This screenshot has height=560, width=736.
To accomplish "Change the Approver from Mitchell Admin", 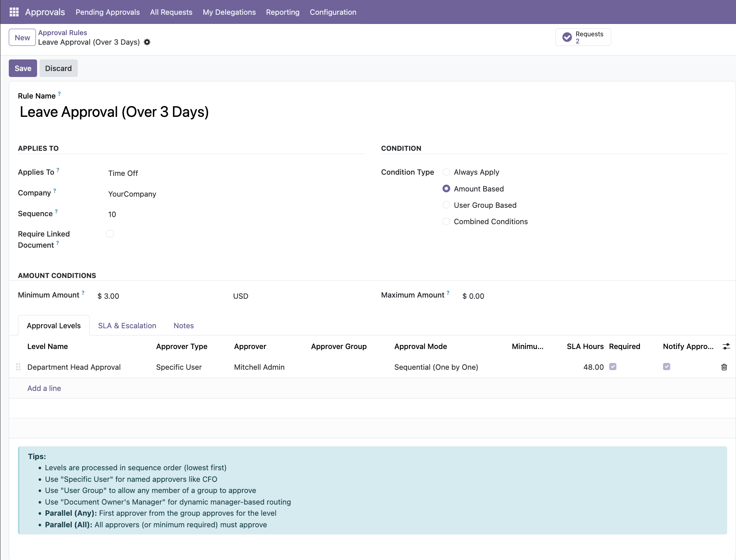I will [x=259, y=367].
